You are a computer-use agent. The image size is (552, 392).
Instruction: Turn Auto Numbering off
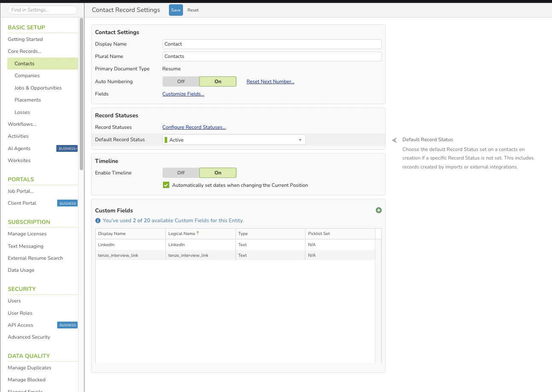pyautogui.click(x=180, y=81)
